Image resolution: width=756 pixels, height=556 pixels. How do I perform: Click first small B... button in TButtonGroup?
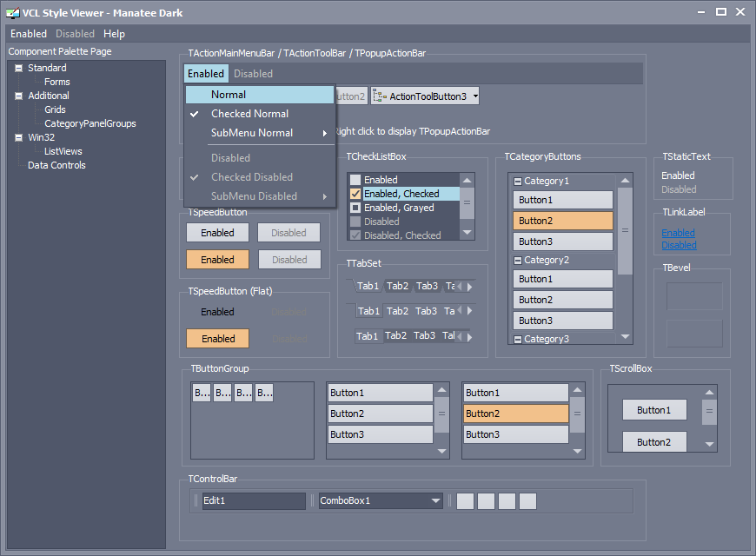(202, 393)
